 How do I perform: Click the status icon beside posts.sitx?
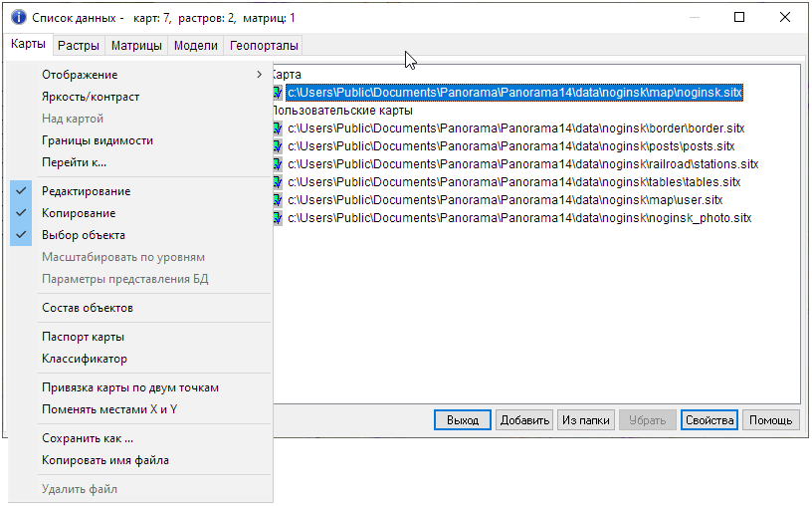278,146
